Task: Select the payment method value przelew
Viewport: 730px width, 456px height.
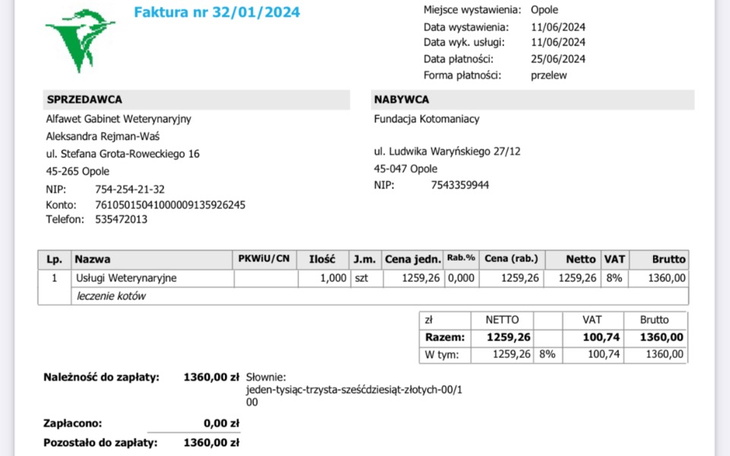Action: (x=551, y=74)
